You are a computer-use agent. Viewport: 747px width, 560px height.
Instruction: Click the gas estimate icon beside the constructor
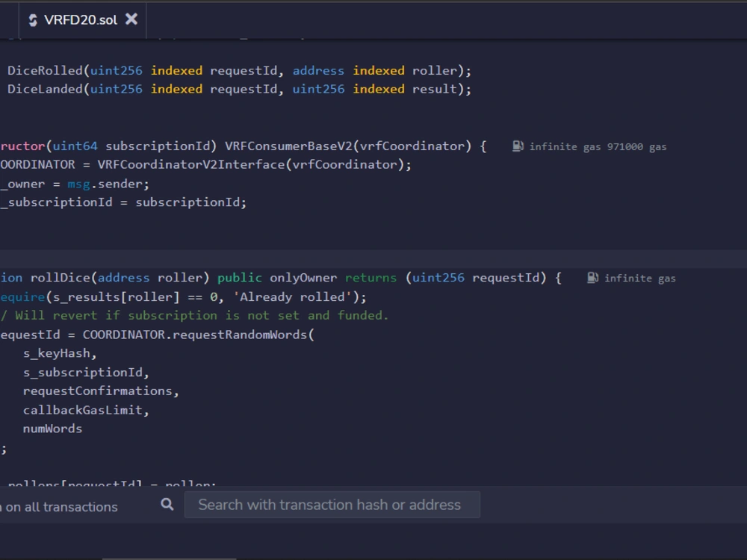pyautogui.click(x=516, y=146)
